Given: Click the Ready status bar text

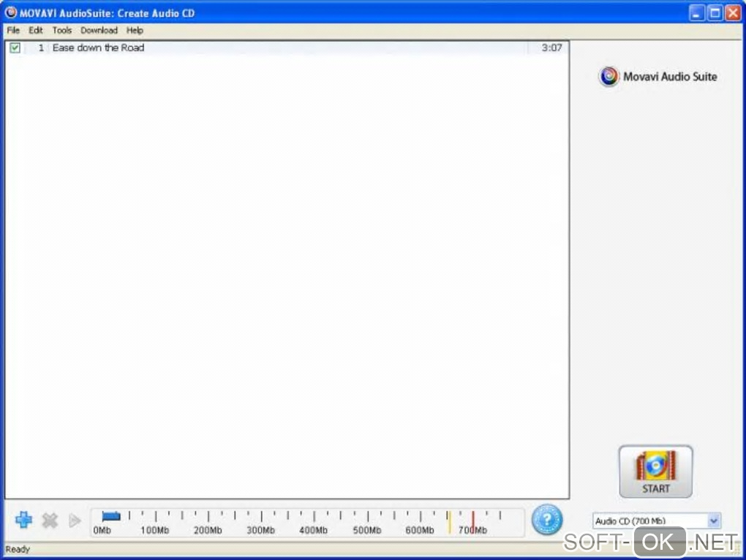Looking at the screenshot, I should (18, 550).
